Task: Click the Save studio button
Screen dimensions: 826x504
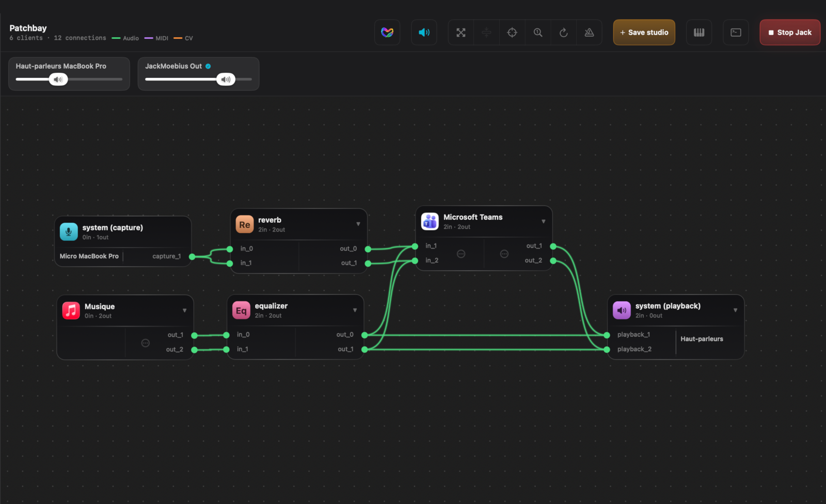Action: pyautogui.click(x=644, y=32)
